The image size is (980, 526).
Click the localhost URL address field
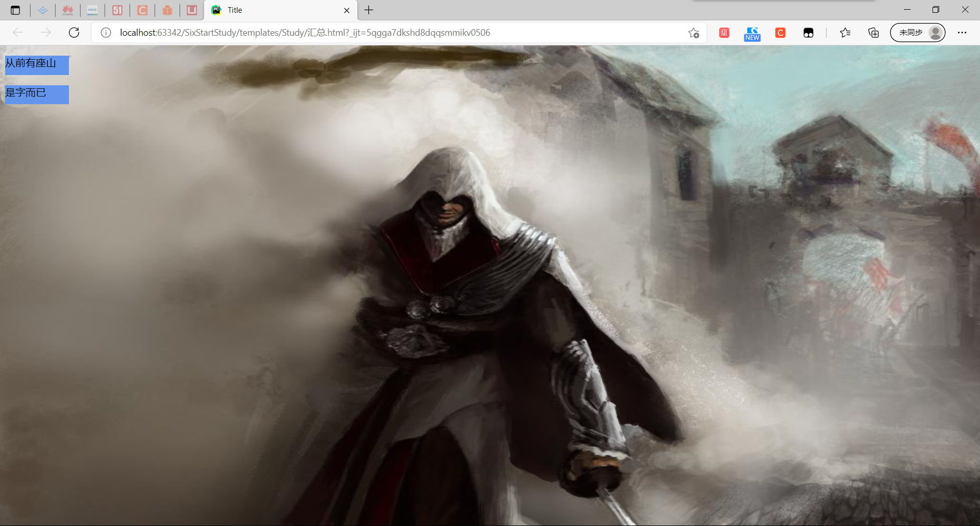tap(398, 33)
